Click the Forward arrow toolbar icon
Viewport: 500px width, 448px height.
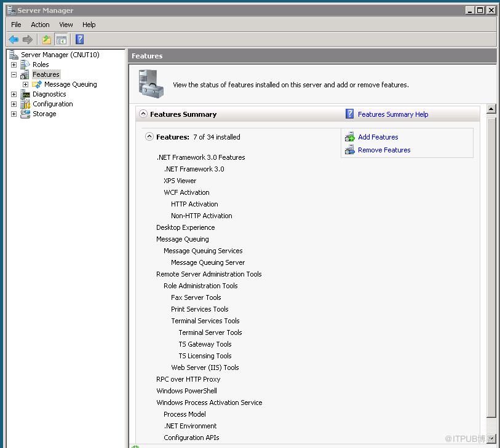(28, 39)
